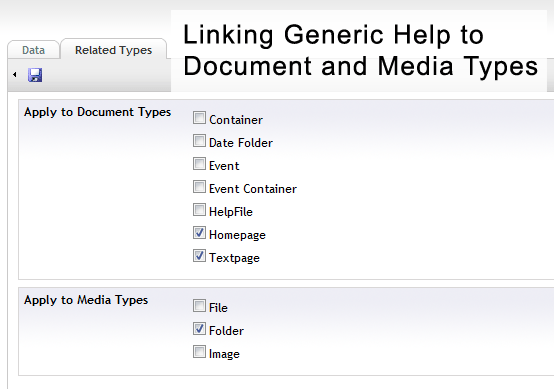The width and height of the screenshot is (554, 389).
Task: Click the blue floppy disk save icon
Action: (x=35, y=75)
